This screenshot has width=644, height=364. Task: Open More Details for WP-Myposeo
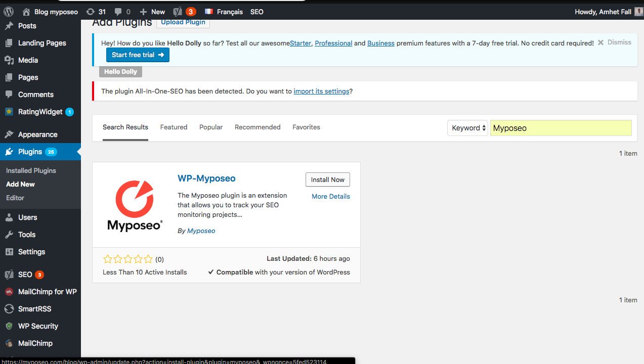[331, 197]
